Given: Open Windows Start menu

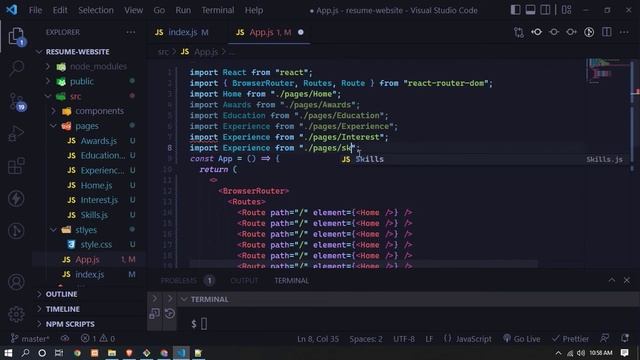Looking at the screenshot, I should point(8,353).
